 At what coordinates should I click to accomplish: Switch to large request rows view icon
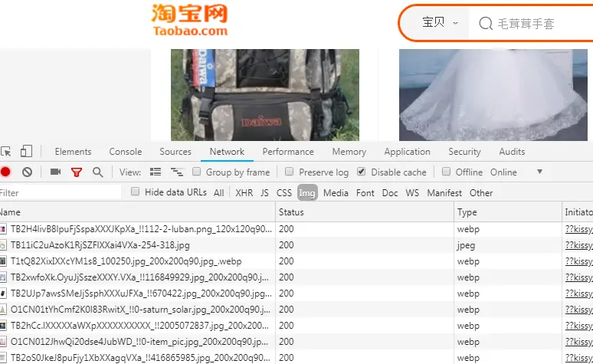(156, 172)
